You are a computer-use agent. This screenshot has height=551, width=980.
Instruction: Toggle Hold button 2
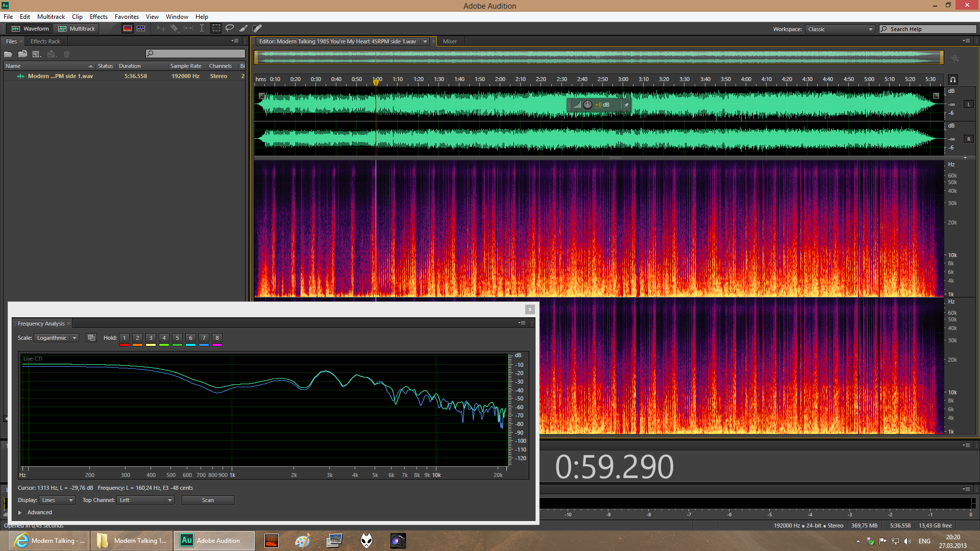click(137, 338)
